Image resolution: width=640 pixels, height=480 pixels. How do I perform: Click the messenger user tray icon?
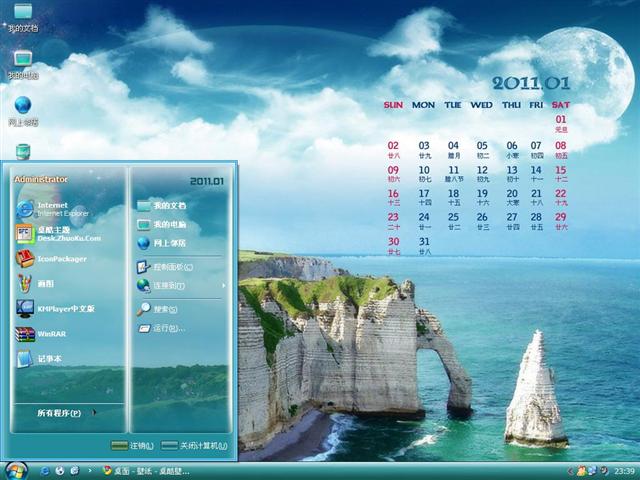tap(581, 471)
